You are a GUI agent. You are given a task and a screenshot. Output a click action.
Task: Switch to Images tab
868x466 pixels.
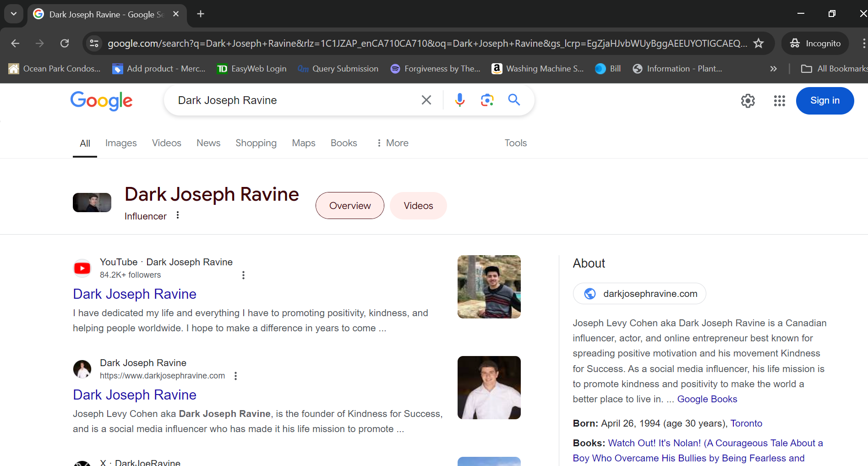coord(121,143)
